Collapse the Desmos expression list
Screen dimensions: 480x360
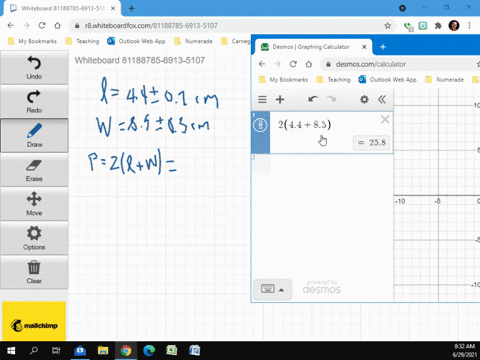click(382, 99)
